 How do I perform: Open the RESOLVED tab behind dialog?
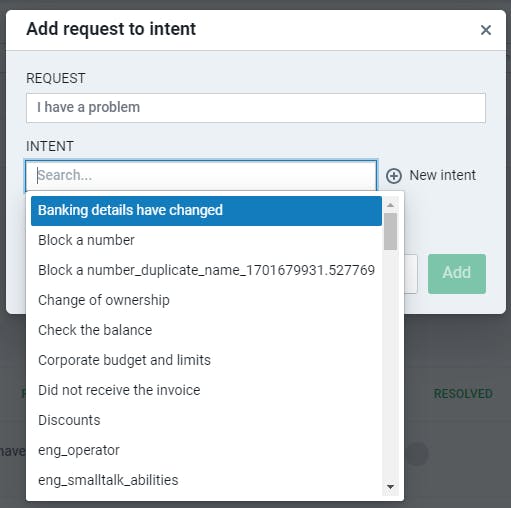463,394
